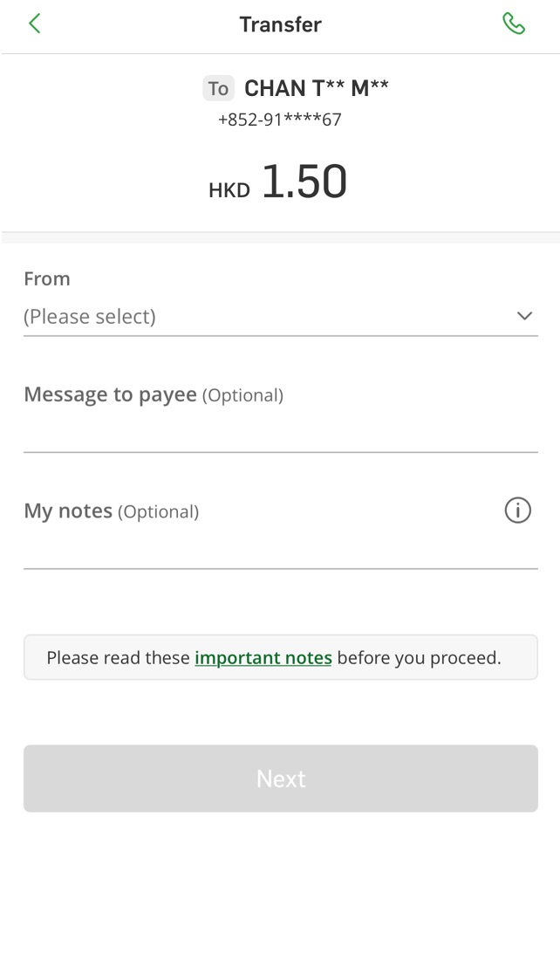
Task: Tap the 'Message to payee' label
Action: point(110,394)
